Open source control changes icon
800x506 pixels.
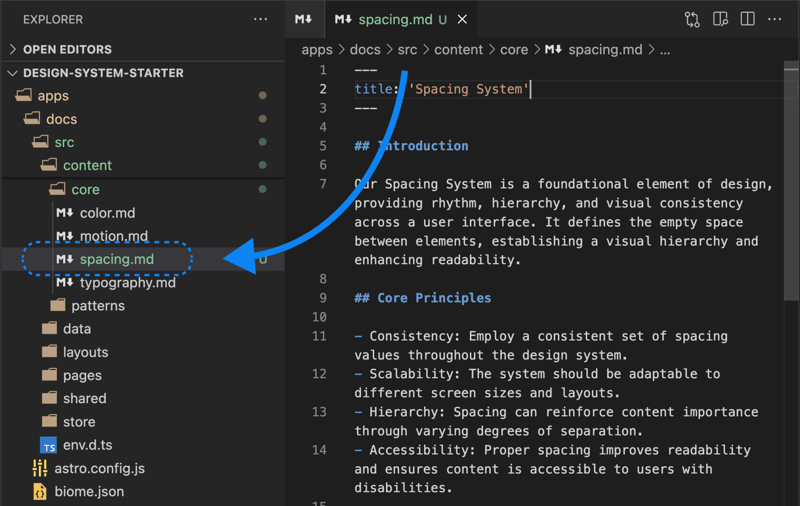point(692,19)
